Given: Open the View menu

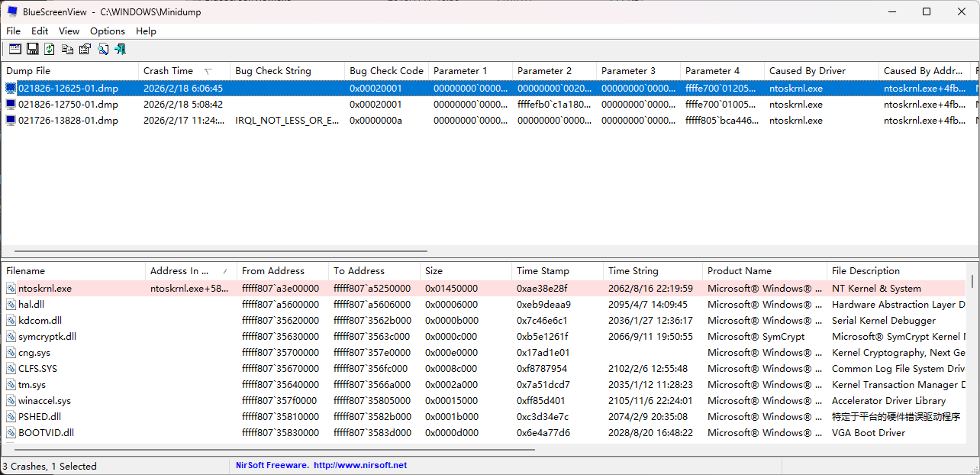Looking at the screenshot, I should pos(69,31).
